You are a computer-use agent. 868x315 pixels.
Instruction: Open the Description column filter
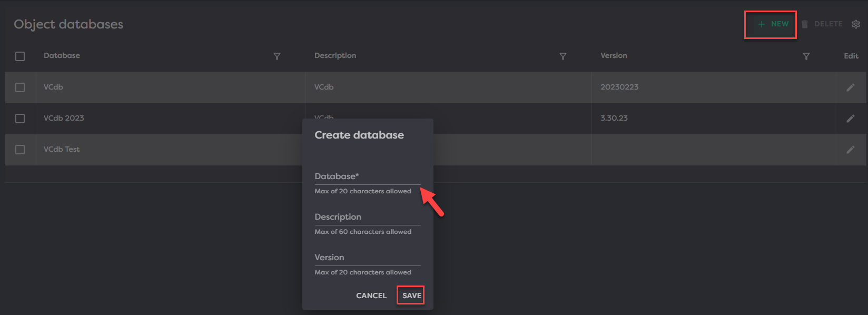click(563, 56)
